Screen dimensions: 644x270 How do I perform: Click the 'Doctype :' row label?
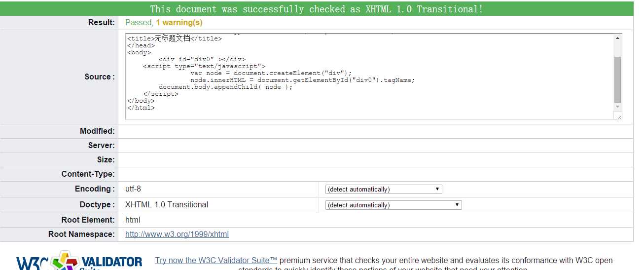(97, 205)
